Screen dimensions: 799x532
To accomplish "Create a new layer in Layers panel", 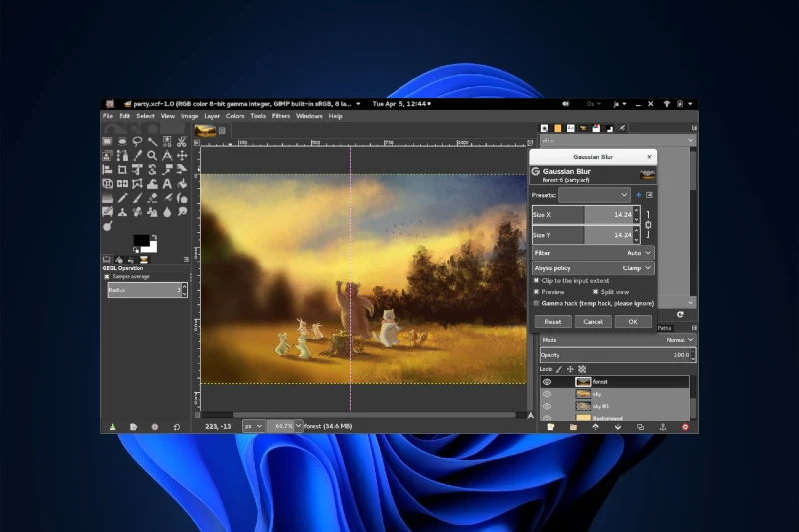I will coord(551,427).
